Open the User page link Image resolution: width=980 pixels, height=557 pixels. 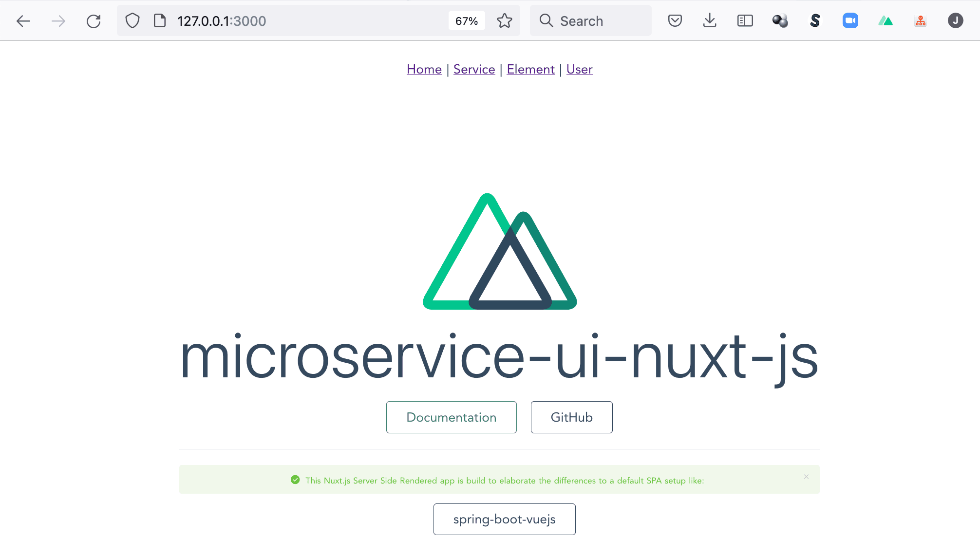click(579, 69)
